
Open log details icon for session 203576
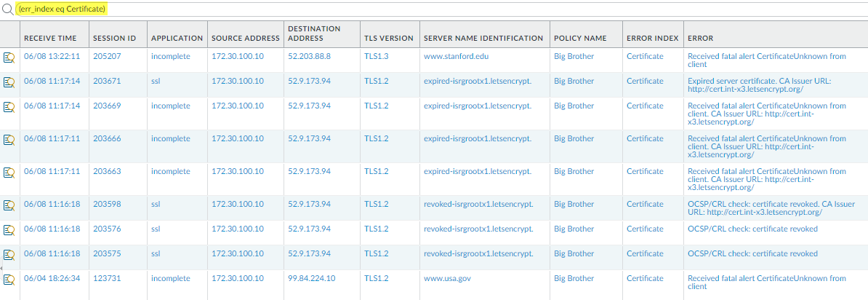(9, 229)
